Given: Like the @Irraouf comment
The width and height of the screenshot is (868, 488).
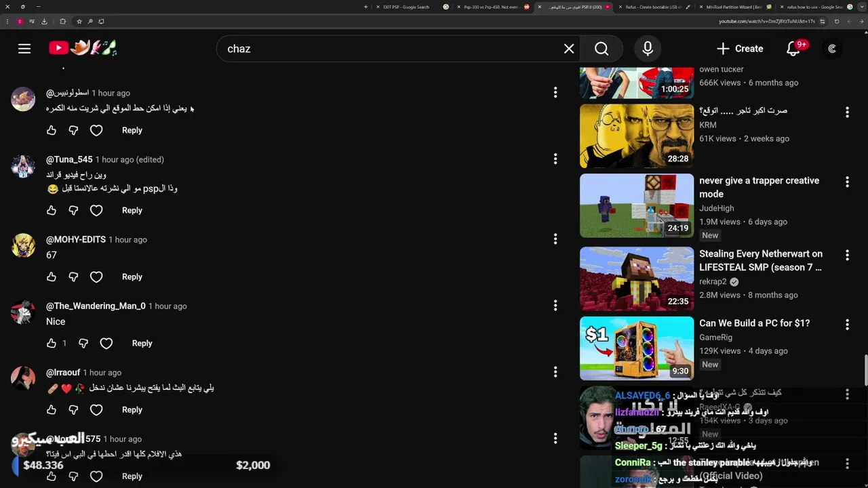Looking at the screenshot, I should [x=52, y=409].
